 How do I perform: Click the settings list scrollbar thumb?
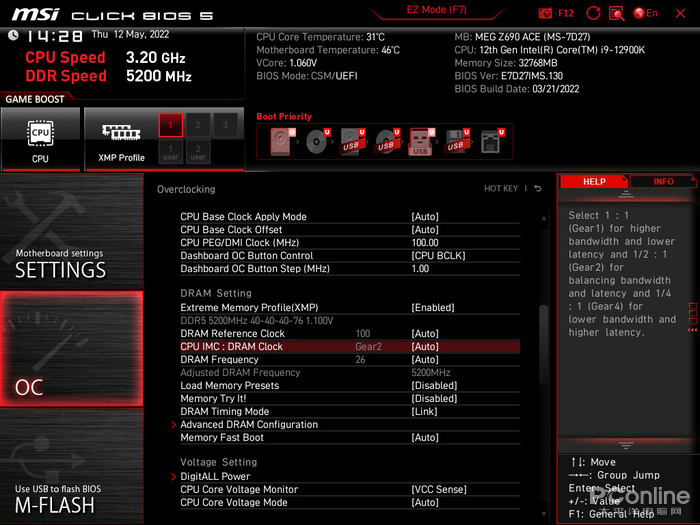(543, 345)
